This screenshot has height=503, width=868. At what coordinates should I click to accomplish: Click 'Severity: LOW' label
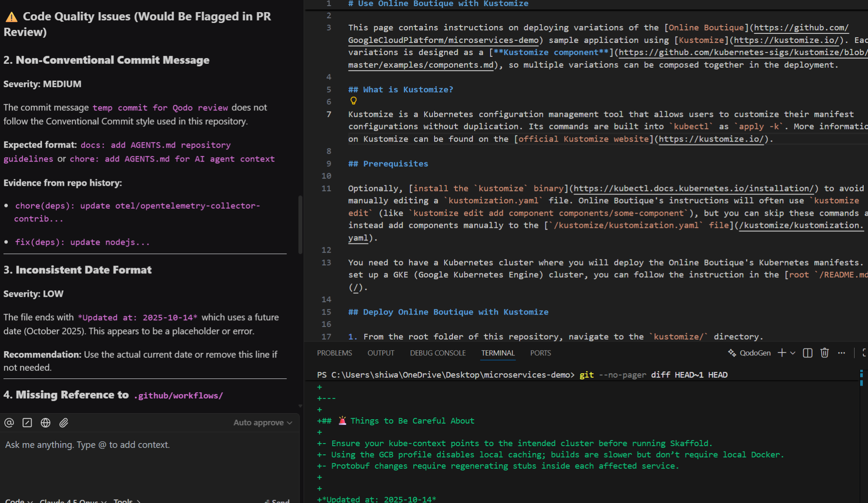(33, 294)
